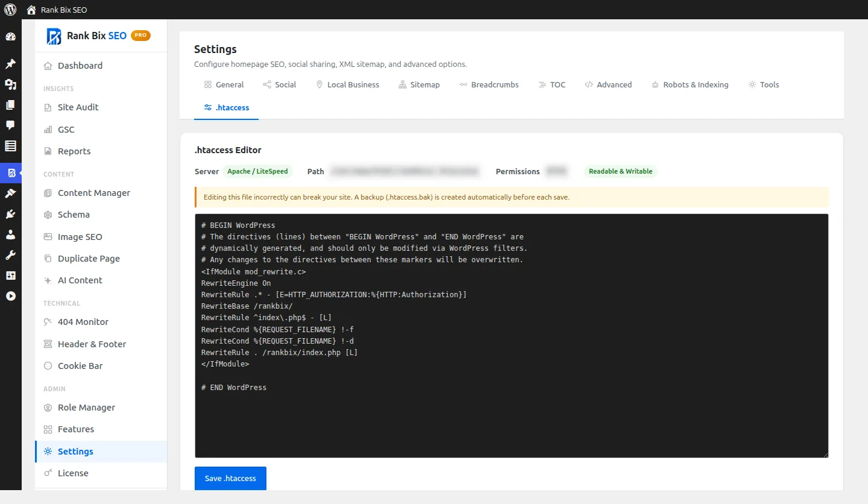Click the play-circle icon in admin sidebar
Image resolution: width=868 pixels, height=504 pixels.
[x=10, y=296]
